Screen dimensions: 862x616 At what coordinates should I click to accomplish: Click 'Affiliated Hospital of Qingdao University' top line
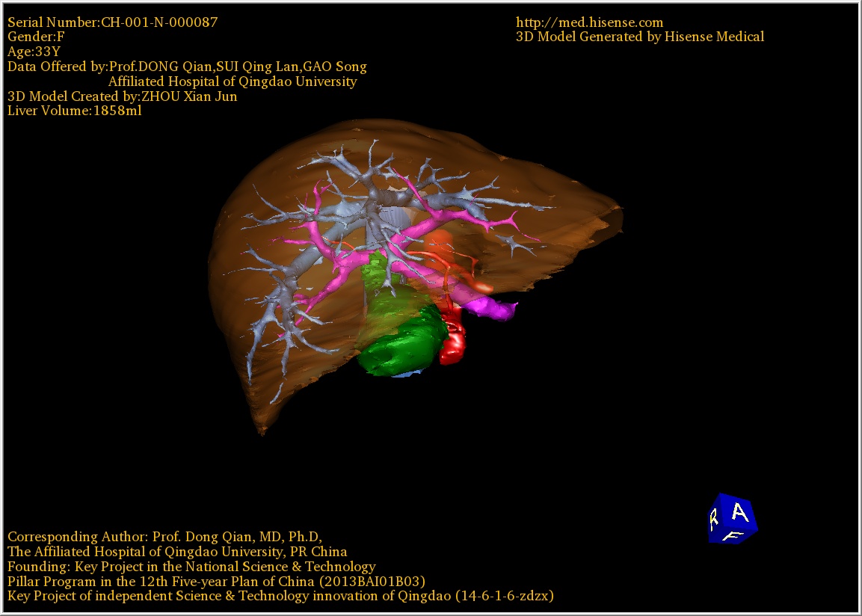coord(233,81)
